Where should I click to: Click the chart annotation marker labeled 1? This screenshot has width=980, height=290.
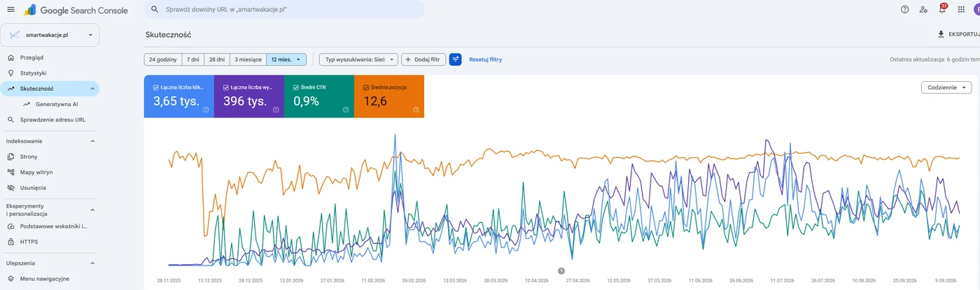(561, 270)
